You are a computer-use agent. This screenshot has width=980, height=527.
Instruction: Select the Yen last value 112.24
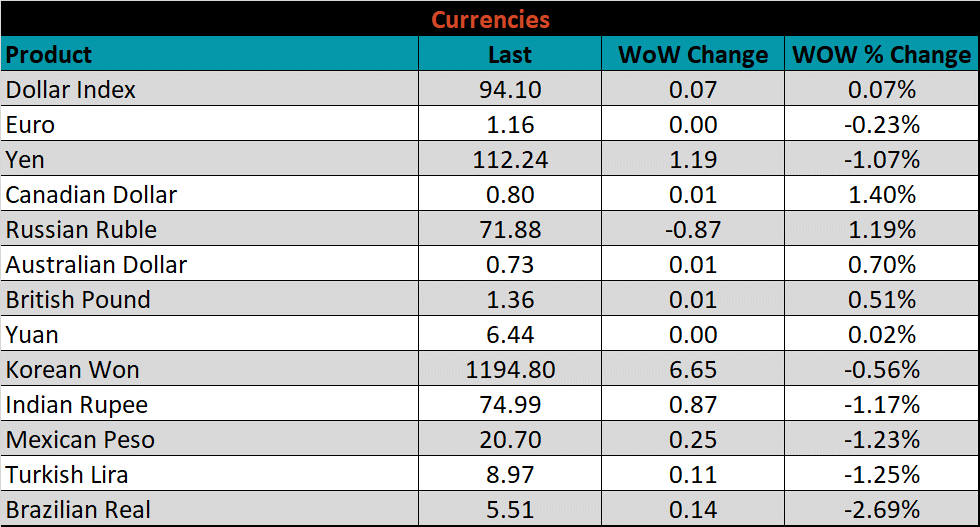[510, 160]
